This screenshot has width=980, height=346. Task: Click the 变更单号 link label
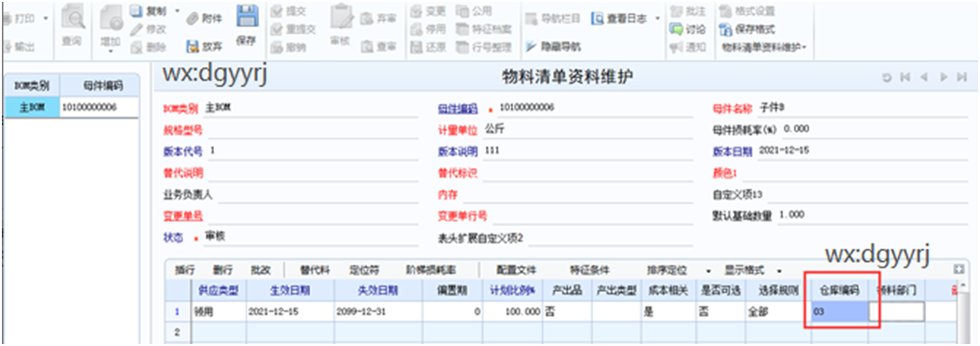pyautogui.click(x=182, y=216)
